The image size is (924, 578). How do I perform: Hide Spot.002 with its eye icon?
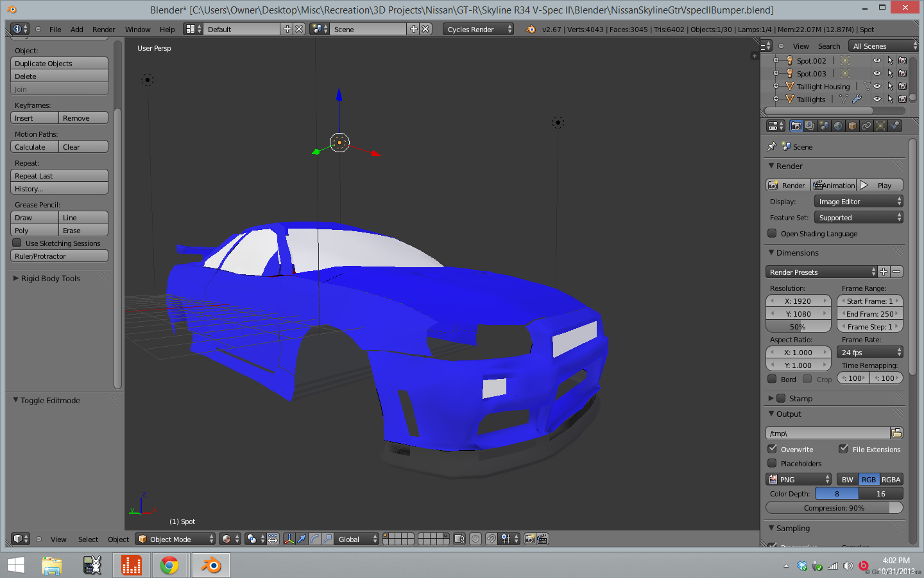coord(877,60)
